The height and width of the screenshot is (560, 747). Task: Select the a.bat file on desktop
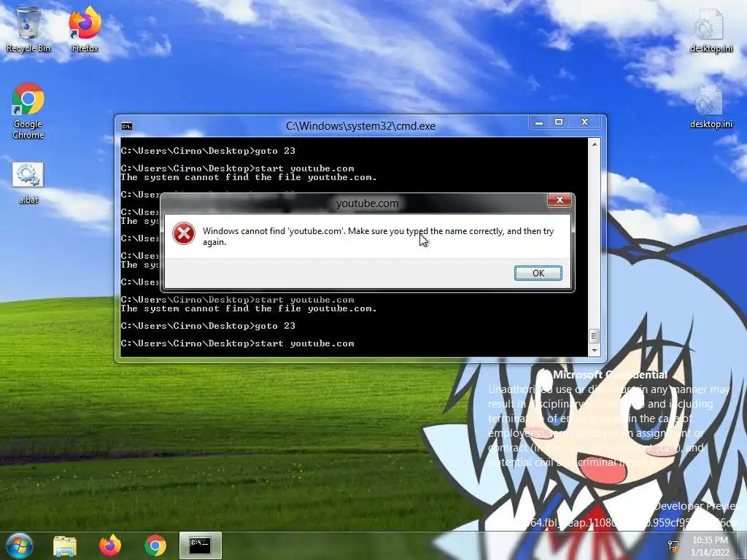pos(28,183)
